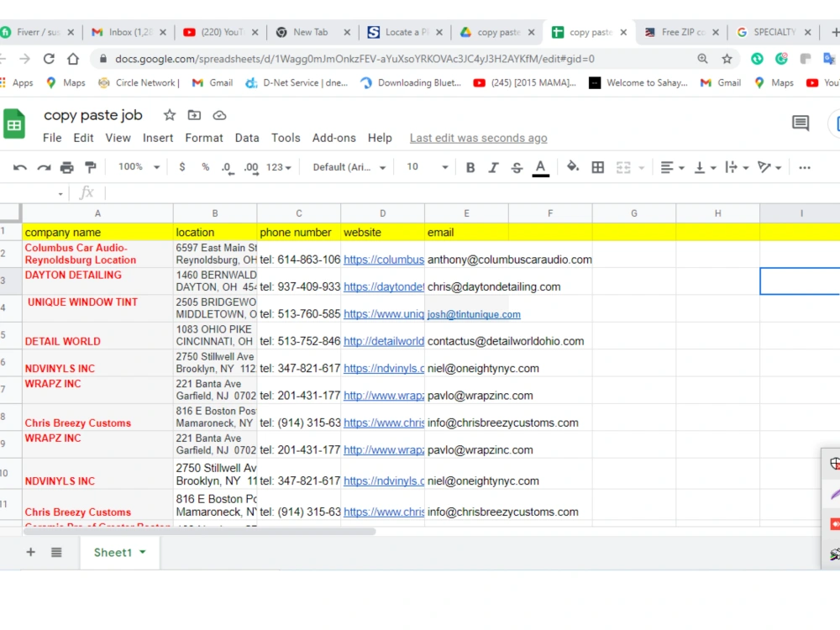Image resolution: width=840 pixels, height=630 pixels.
Task: Open the Format menu
Action: (204, 139)
